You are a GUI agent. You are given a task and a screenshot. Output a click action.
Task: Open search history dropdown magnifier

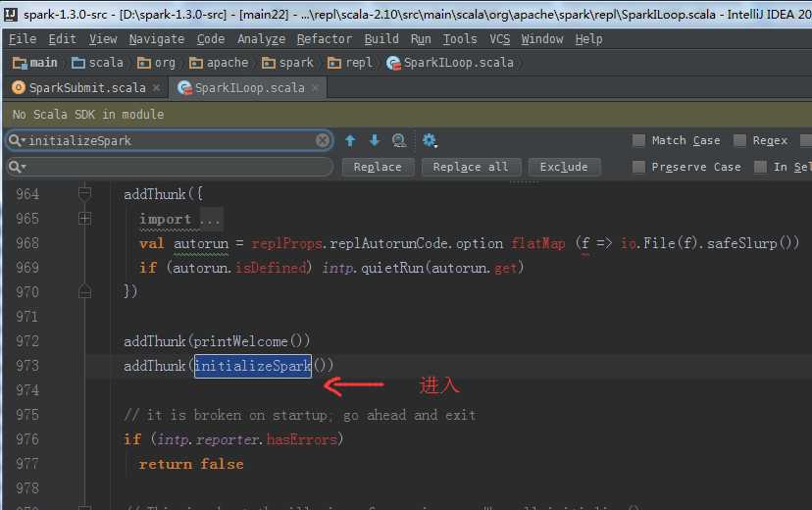tap(17, 140)
